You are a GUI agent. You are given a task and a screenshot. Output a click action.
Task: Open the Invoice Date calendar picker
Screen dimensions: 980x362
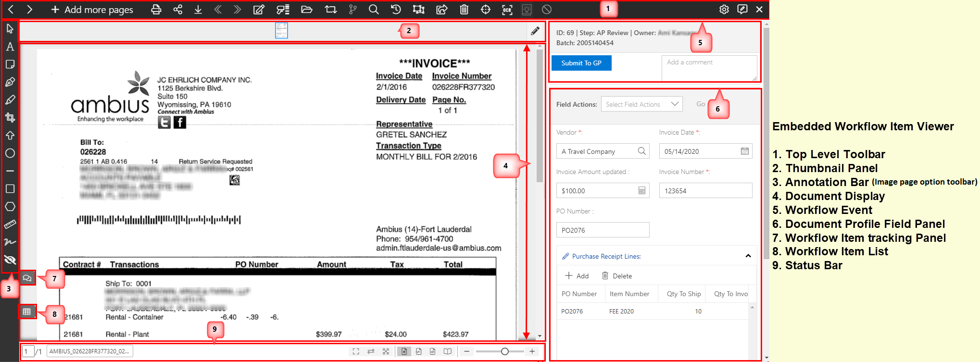tap(744, 151)
